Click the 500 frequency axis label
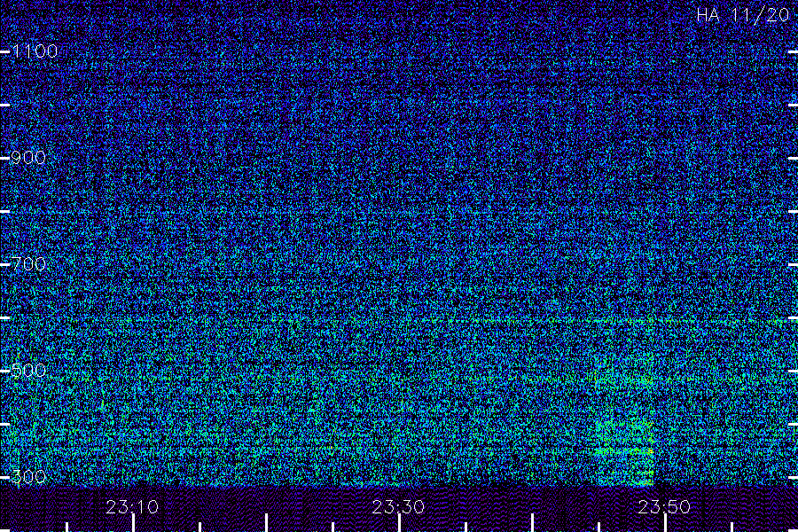This screenshot has height=532, width=798. point(28,370)
